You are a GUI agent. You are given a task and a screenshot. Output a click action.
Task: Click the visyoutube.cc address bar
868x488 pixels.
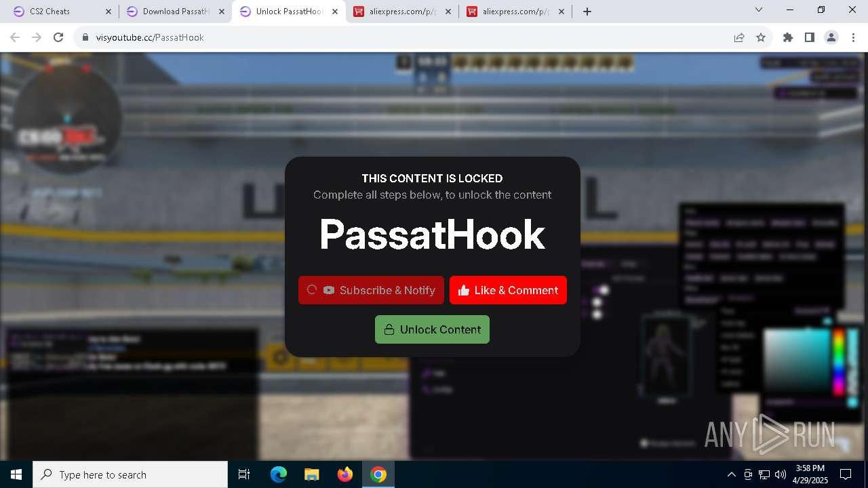[407, 37]
